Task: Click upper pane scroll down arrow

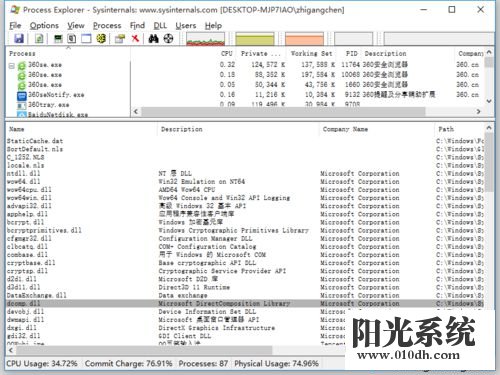Action: (489, 101)
